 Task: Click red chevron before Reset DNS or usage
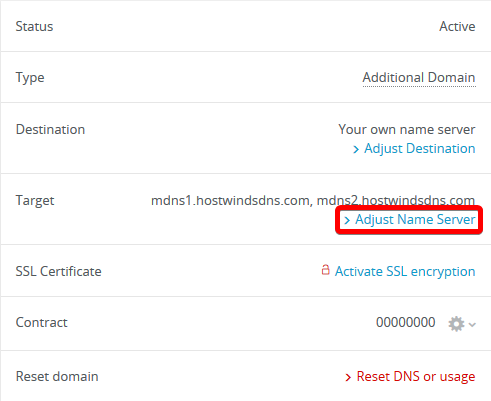348,377
